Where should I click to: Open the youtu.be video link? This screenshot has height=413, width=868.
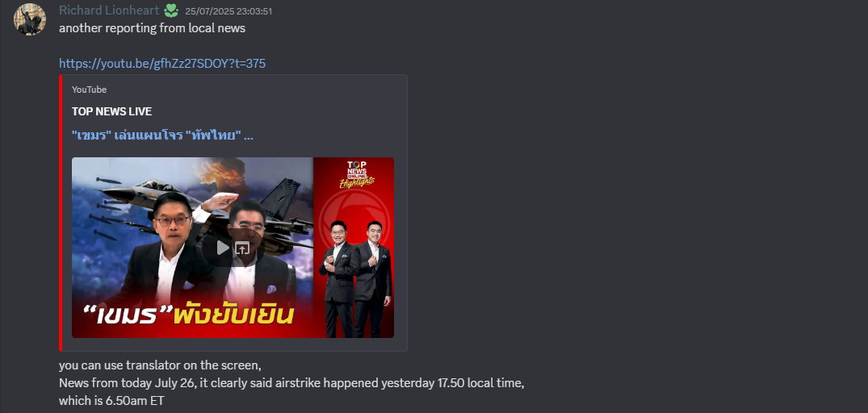(x=162, y=64)
